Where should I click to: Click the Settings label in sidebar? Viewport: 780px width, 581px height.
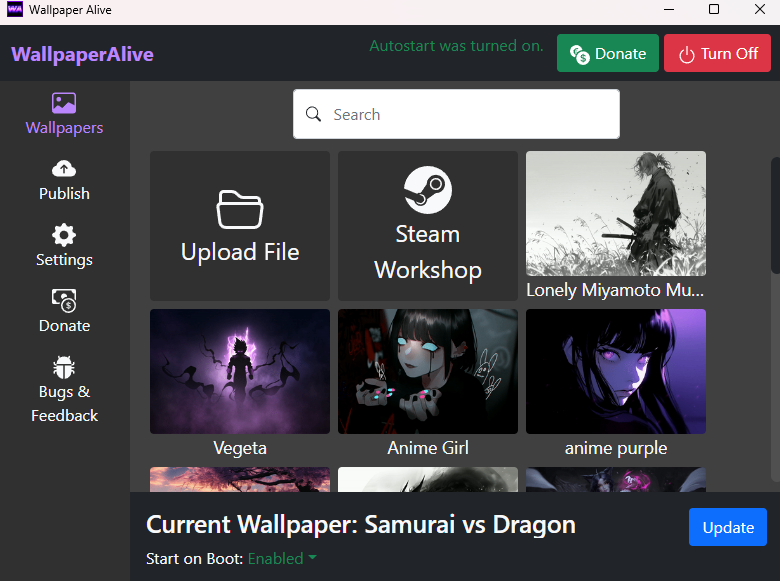[x=64, y=260]
